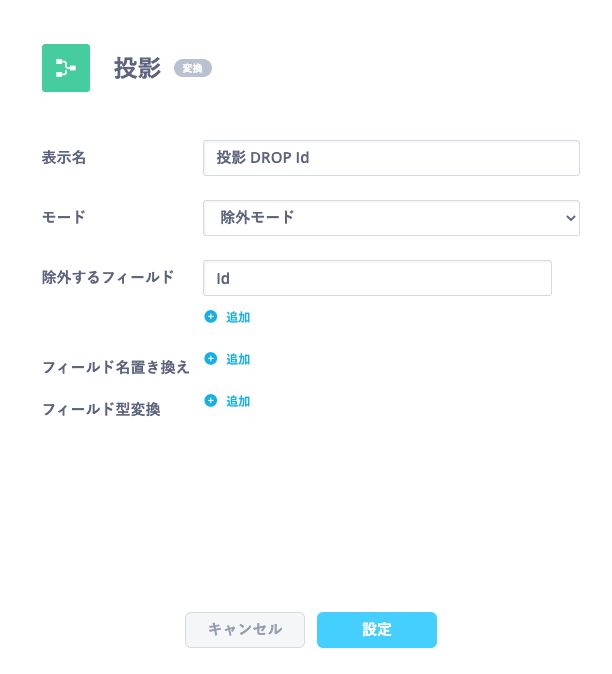Click 追加 link below excluded field input

[x=238, y=317]
